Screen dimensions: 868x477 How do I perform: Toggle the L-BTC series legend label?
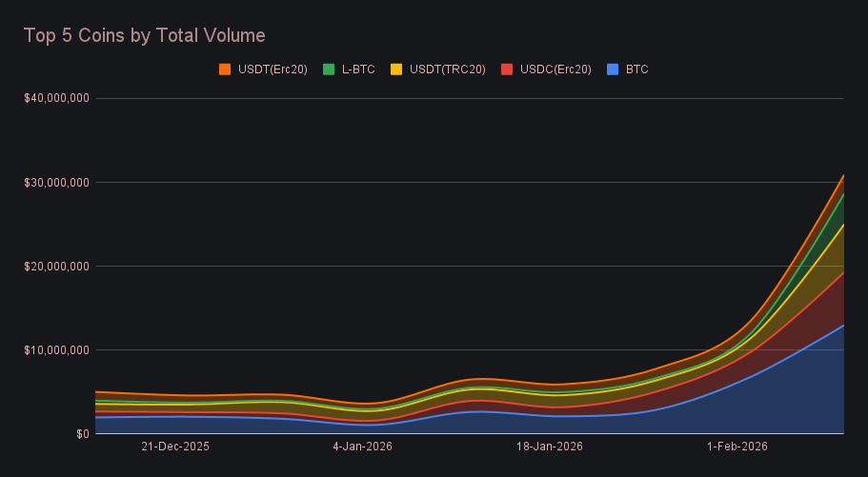click(359, 70)
